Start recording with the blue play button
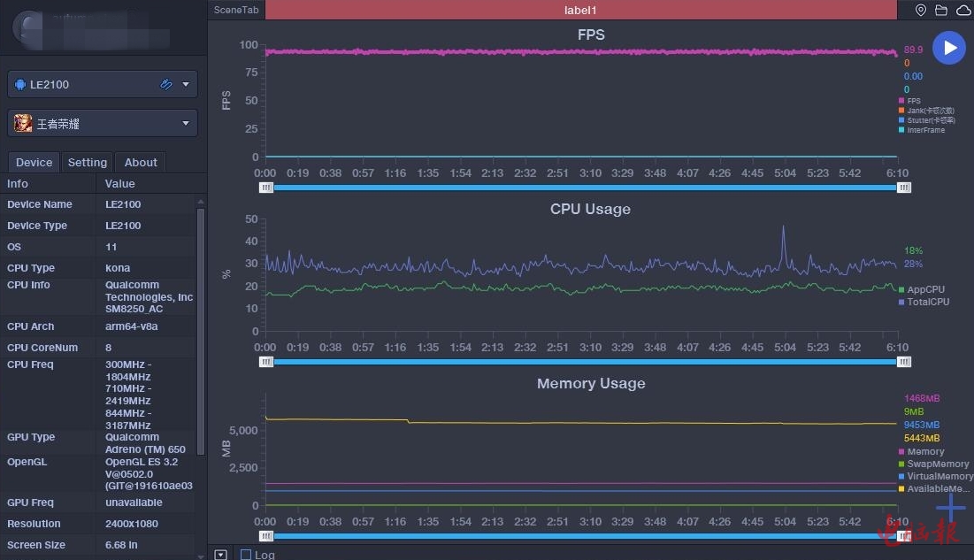Screen dimensions: 974x560 click(x=949, y=48)
